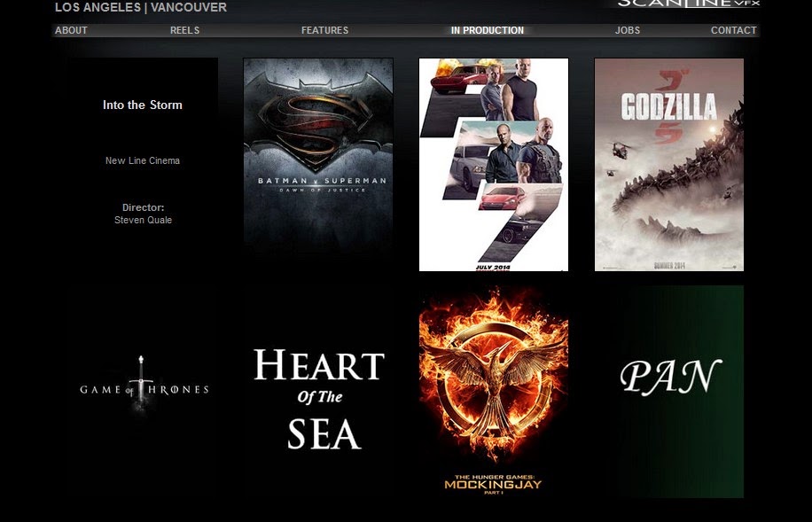
Task: Open the REELS page
Action: 185,30
